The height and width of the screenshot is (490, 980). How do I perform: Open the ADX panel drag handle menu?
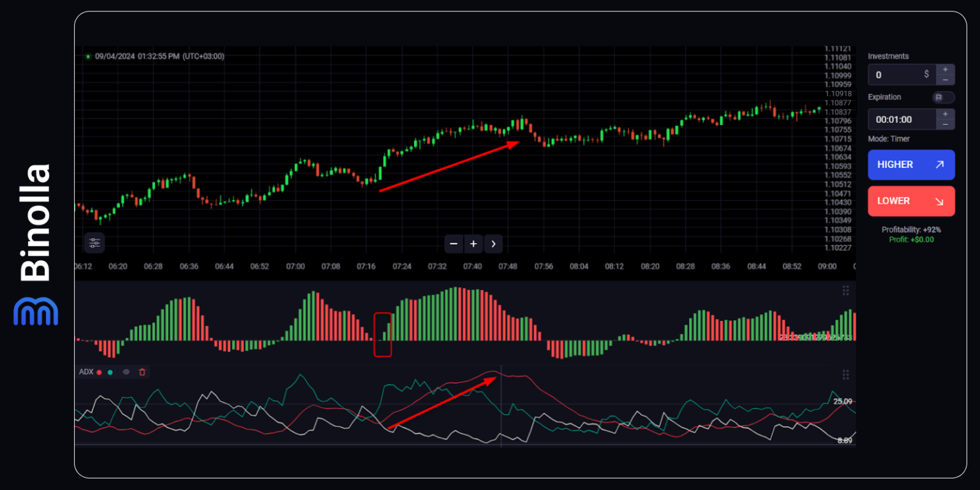tap(846, 375)
